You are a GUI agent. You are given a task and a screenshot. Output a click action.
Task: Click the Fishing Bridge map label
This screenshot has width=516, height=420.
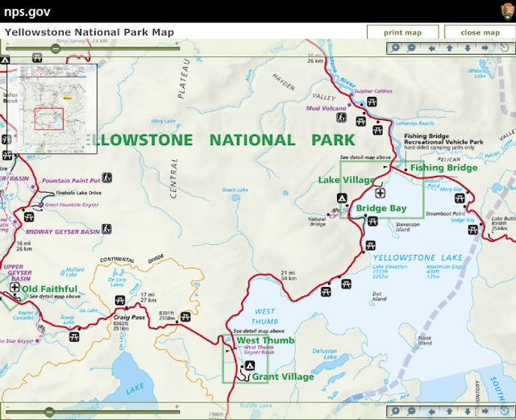coord(443,168)
